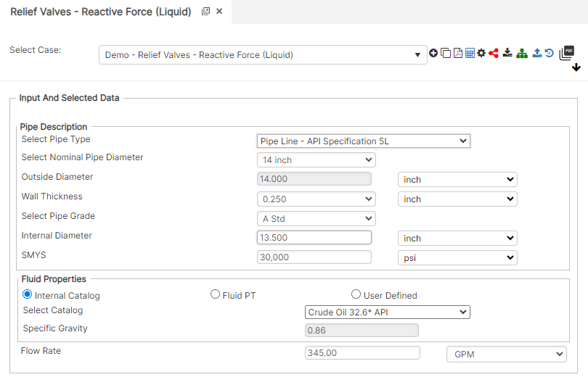Click the stacked multi-PDF icon
This screenshot has height=377, width=588.
tap(567, 53)
